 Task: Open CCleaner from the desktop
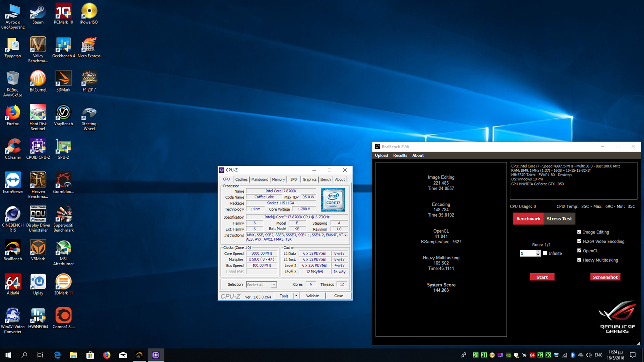13,149
